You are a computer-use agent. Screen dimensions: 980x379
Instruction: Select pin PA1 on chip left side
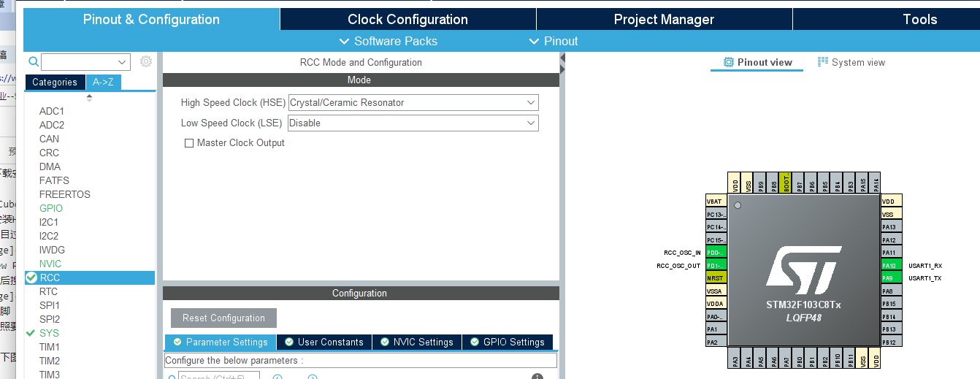(x=716, y=329)
